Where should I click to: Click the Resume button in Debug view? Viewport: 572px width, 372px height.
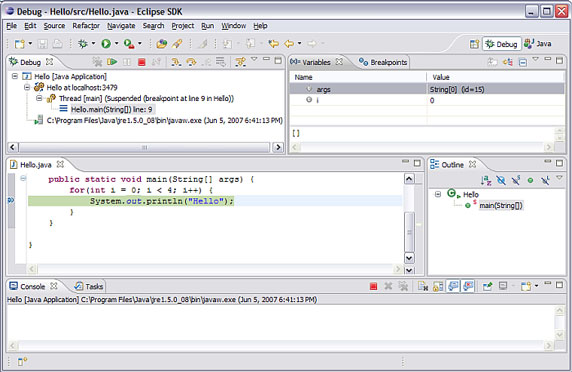112,62
